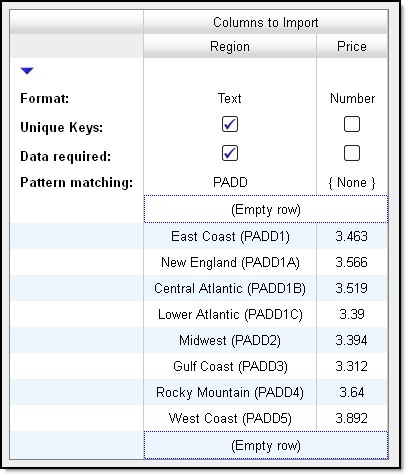Select the { None } pattern matching field
The width and height of the screenshot is (407, 475).
click(x=352, y=183)
